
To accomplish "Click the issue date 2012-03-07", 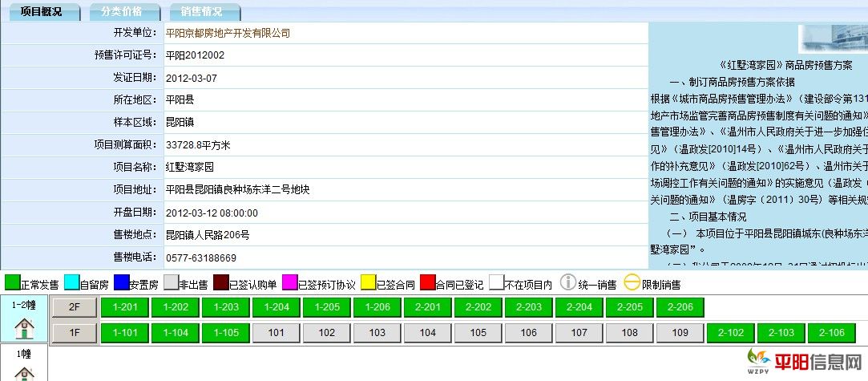I will pos(192,78).
